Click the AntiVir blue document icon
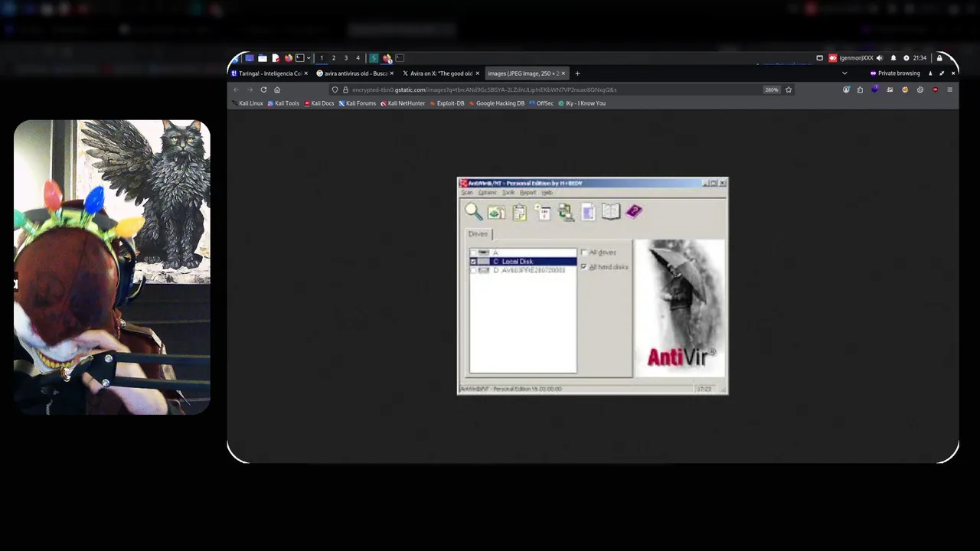 point(588,213)
